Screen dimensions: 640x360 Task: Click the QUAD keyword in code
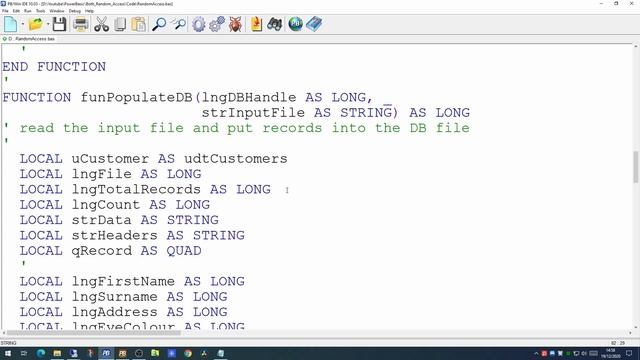(x=184, y=251)
